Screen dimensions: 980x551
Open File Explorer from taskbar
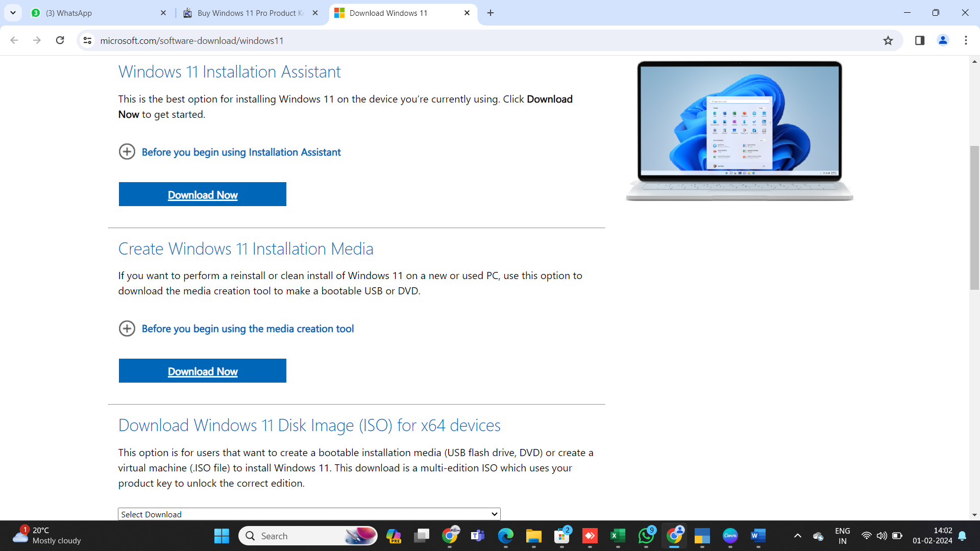(534, 536)
